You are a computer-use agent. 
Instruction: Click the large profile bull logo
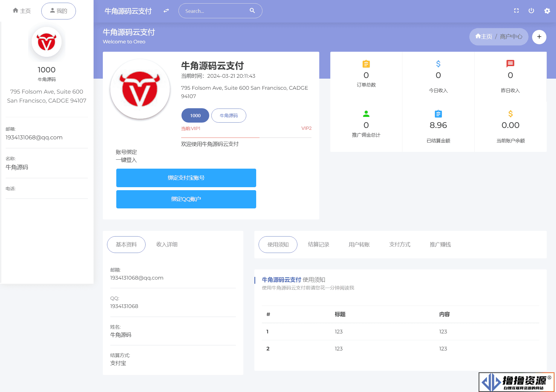coord(140,89)
